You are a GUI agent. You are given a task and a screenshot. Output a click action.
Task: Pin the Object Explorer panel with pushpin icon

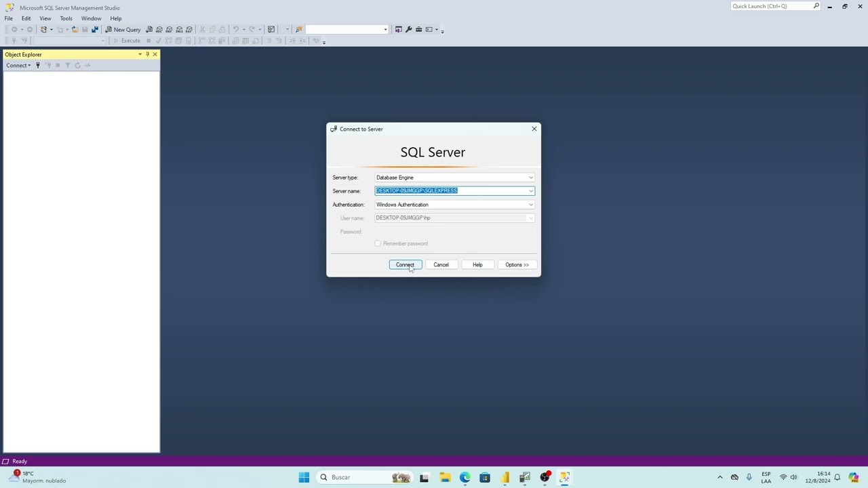pos(147,54)
